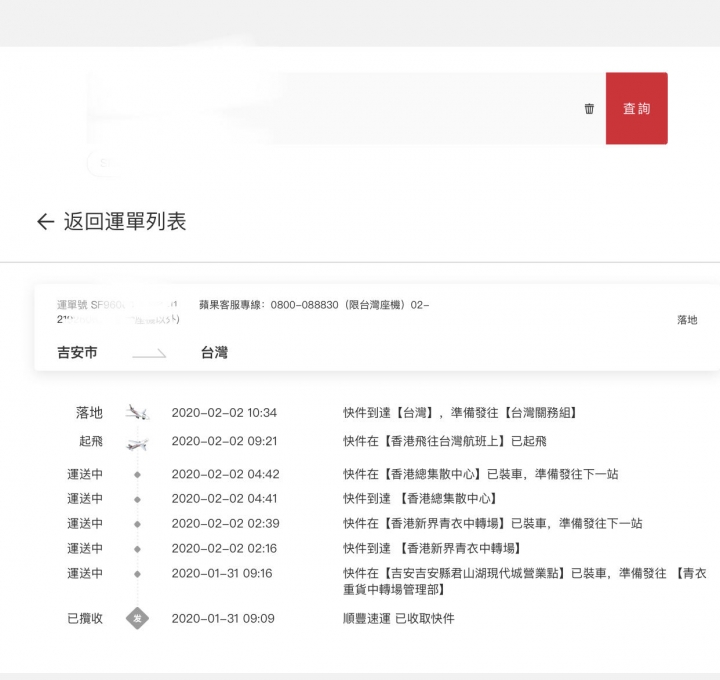This screenshot has width=720, height=680.
Task: Click destination 台灣 on waybill card
Action: click(214, 353)
